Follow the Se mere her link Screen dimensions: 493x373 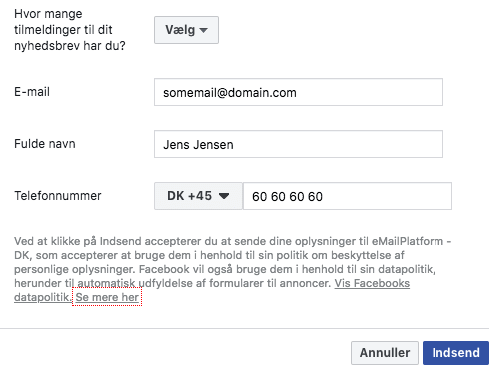(x=107, y=297)
